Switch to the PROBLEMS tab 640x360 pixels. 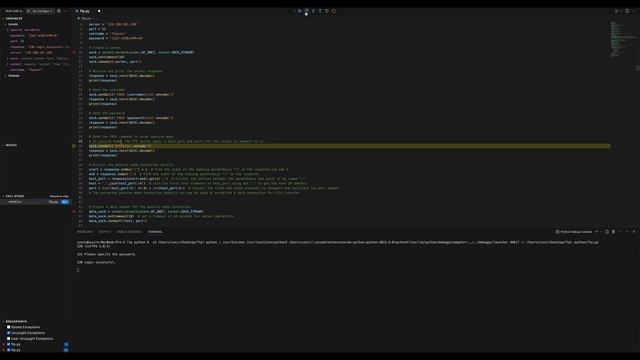coord(84,231)
